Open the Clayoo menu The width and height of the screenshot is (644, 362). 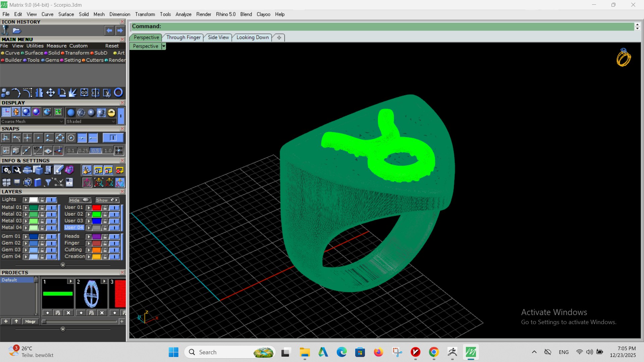[x=263, y=14]
